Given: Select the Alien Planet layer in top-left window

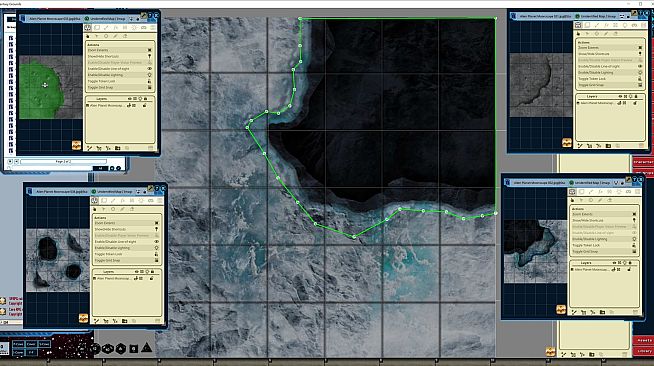Looking at the screenshot, I should 107,105.
